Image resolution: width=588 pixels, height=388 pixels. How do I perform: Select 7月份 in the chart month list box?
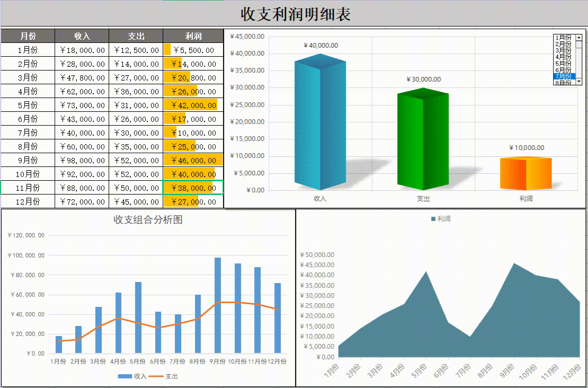coord(563,76)
